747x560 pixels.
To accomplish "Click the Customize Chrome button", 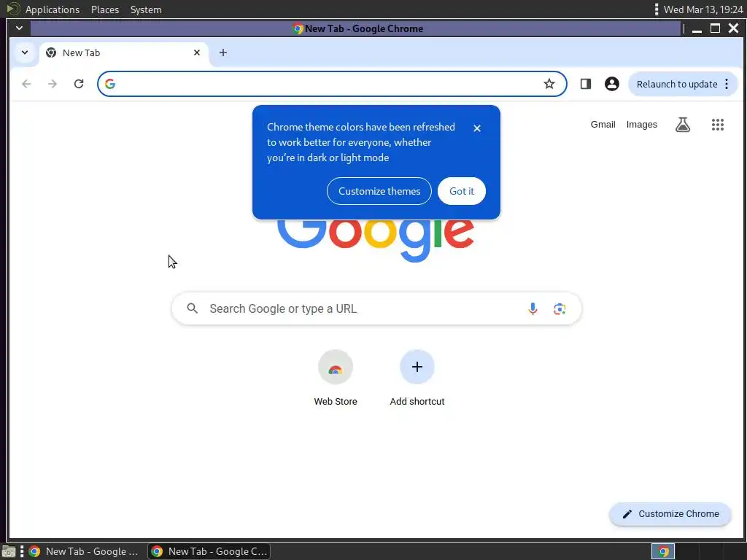I will click(670, 514).
